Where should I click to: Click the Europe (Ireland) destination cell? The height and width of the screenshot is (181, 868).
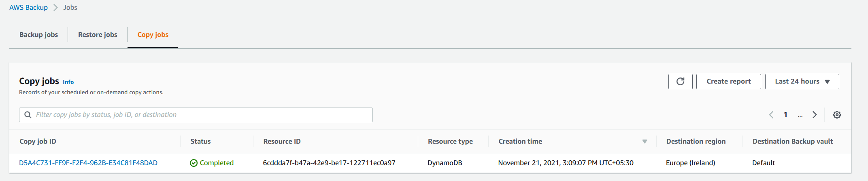click(690, 163)
